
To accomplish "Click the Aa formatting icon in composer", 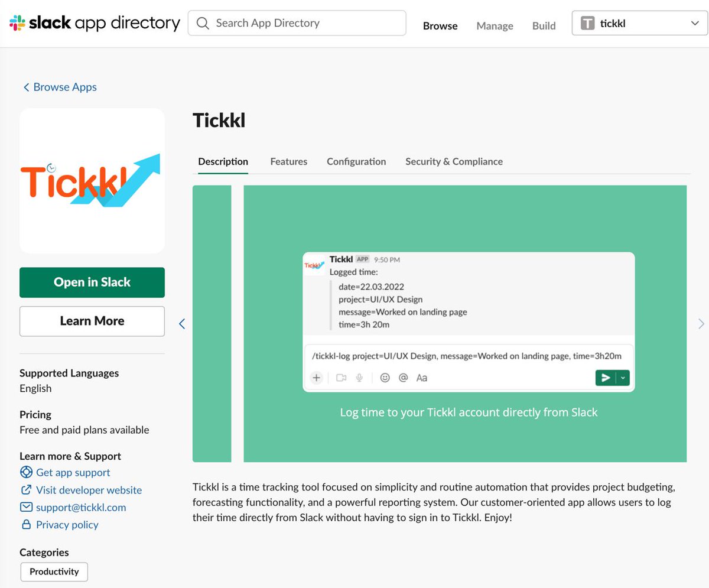I will click(x=422, y=378).
